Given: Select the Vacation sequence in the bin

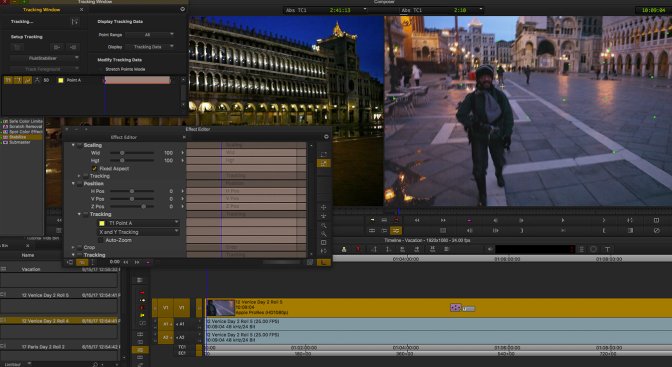Looking at the screenshot, I should point(31,269).
